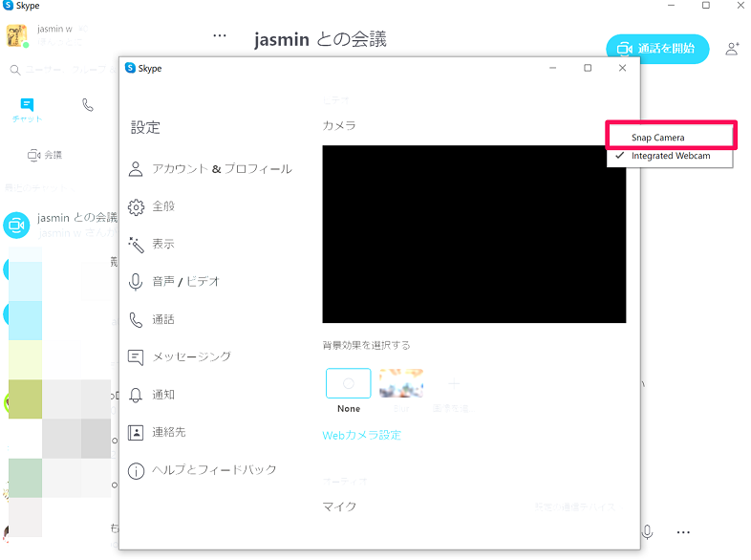
Task: Click the person icon beside アカウント
Action: click(x=136, y=169)
